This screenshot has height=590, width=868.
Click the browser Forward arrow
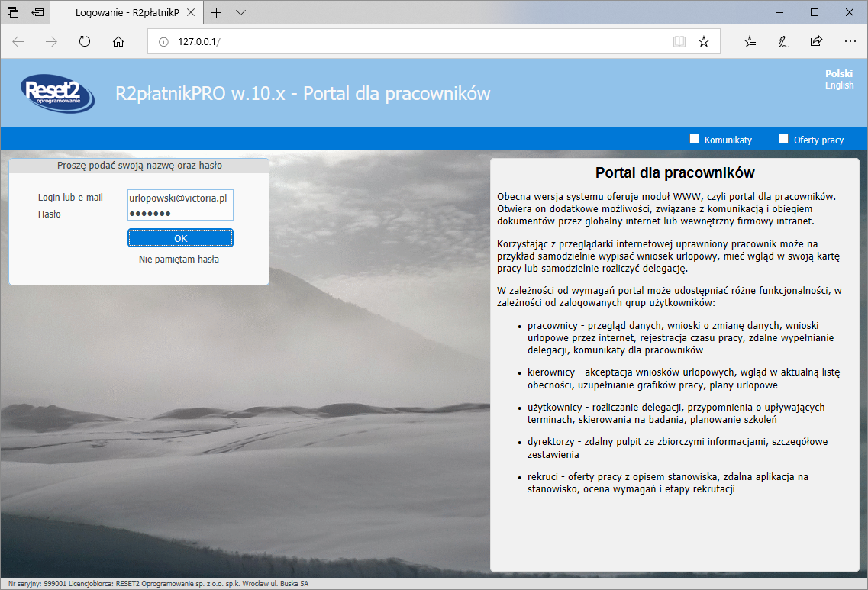pos(51,41)
